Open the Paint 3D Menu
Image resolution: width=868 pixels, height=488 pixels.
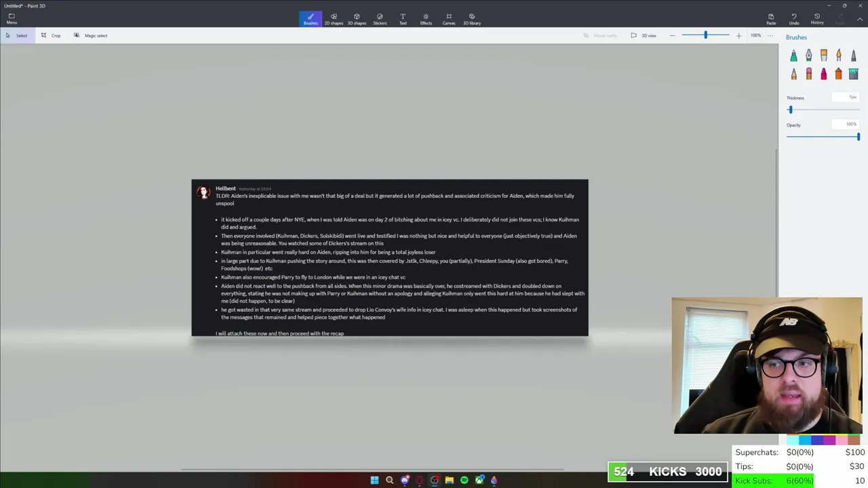12,19
